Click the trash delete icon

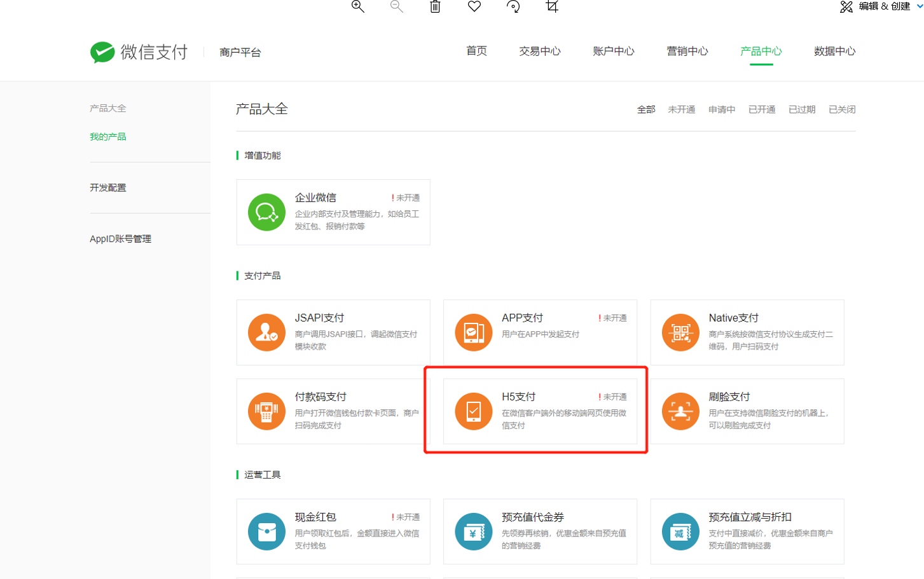coord(435,6)
